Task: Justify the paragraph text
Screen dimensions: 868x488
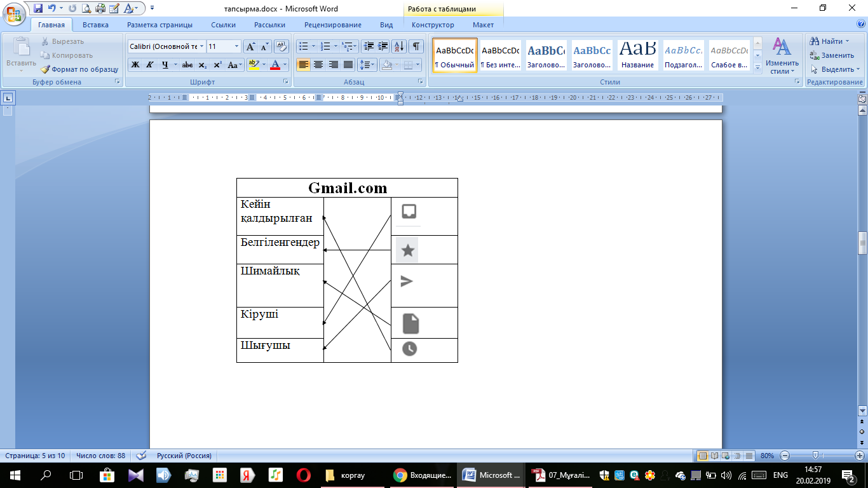Action: click(348, 65)
